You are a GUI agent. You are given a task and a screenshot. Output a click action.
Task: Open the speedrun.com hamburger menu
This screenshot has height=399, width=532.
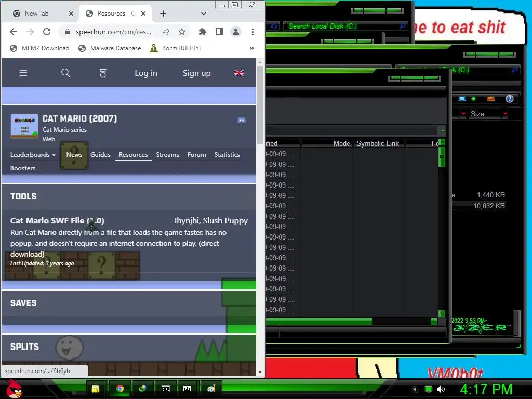[x=23, y=73]
